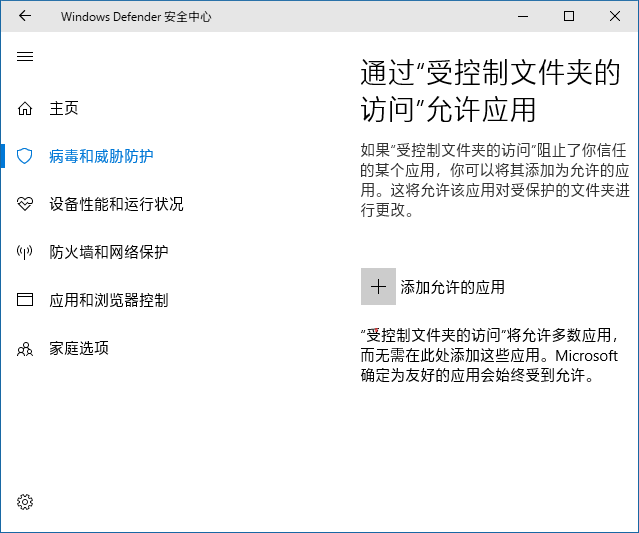
Task: Select 主页 in the sidebar
Action: click(x=64, y=108)
